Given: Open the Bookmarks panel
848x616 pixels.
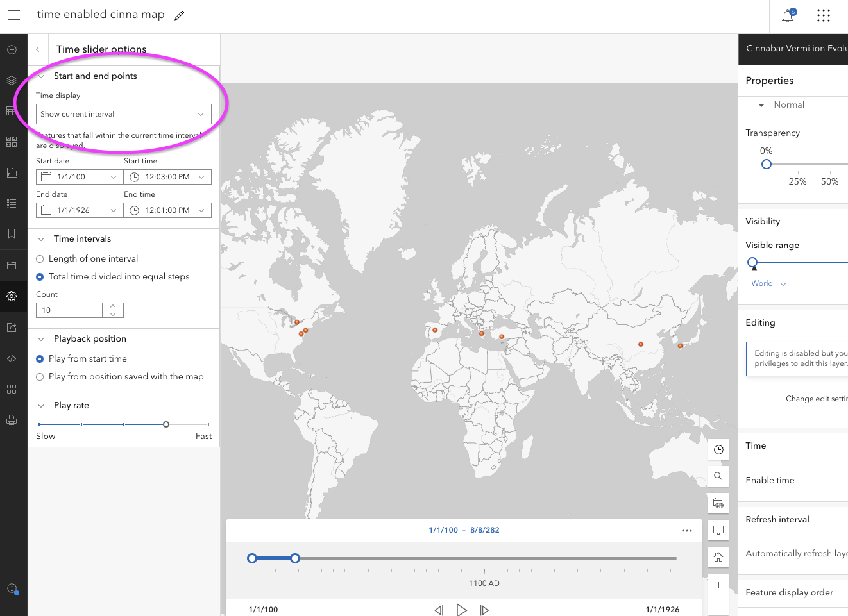Looking at the screenshot, I should click(12, 233).
